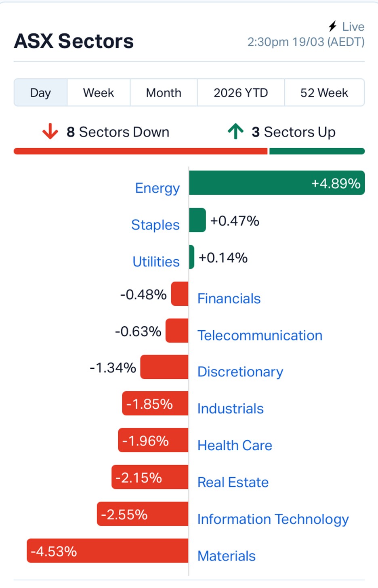The width and height of the screenshot is (378, 588).
Task: Switch to the Week tab
Action: pos(99,93)
